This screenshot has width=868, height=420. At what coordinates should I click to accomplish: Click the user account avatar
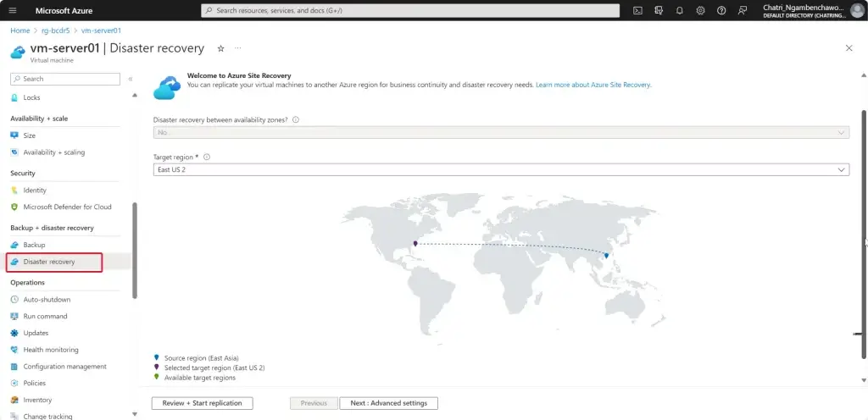(856, 10)
